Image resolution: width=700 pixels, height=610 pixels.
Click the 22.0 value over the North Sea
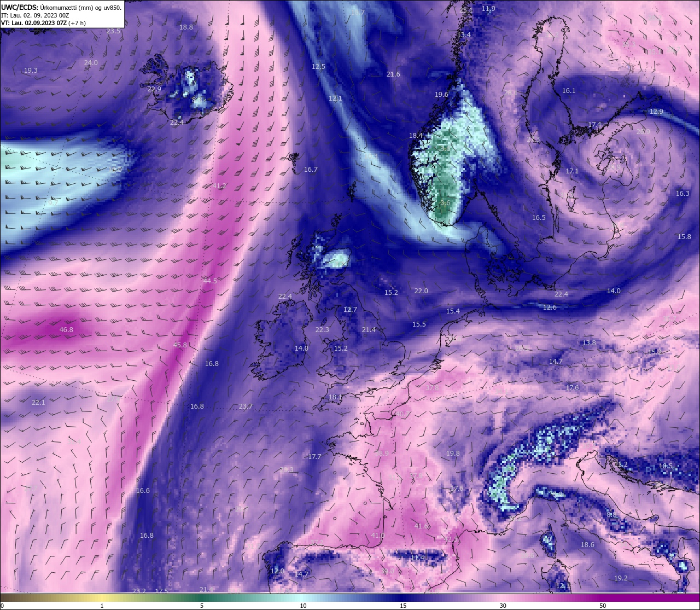(x=421, y=291)
